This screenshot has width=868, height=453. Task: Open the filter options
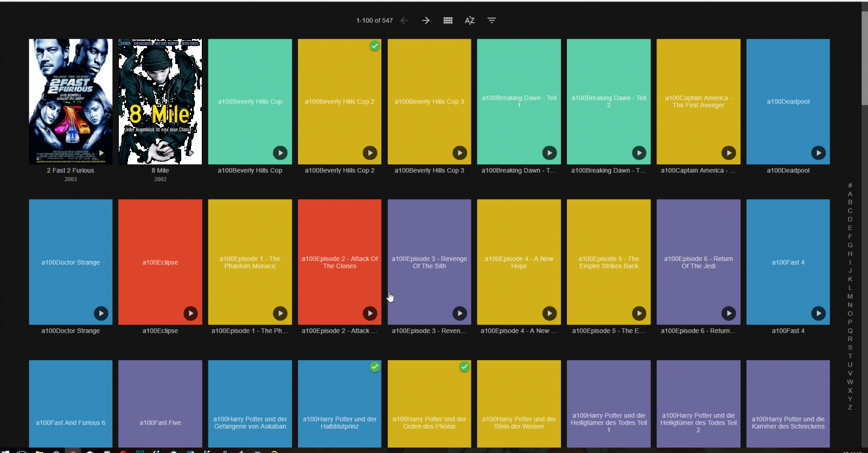492,21
